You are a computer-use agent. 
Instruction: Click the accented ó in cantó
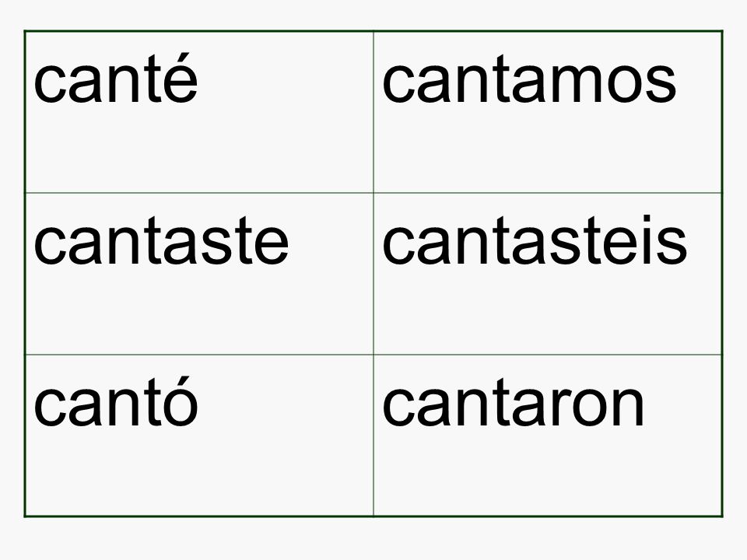[181, 401]
